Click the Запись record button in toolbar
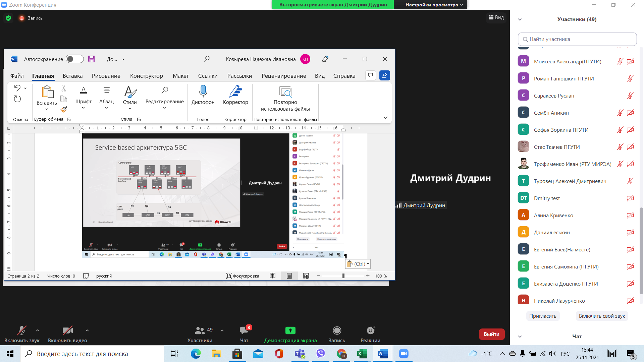The width and height of the screenshot is (644, 362). point(337,334)
